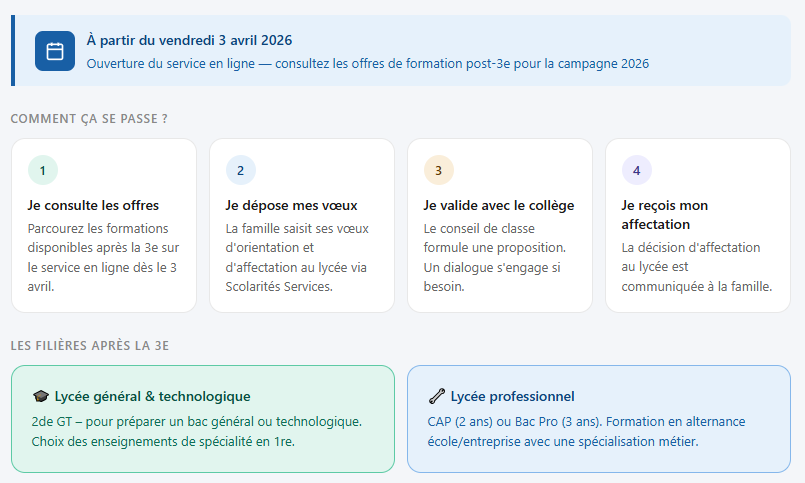Click the orange step 3 circle
Image resolution: width=805 pixels, height=483 pixels.
(439, 170)
